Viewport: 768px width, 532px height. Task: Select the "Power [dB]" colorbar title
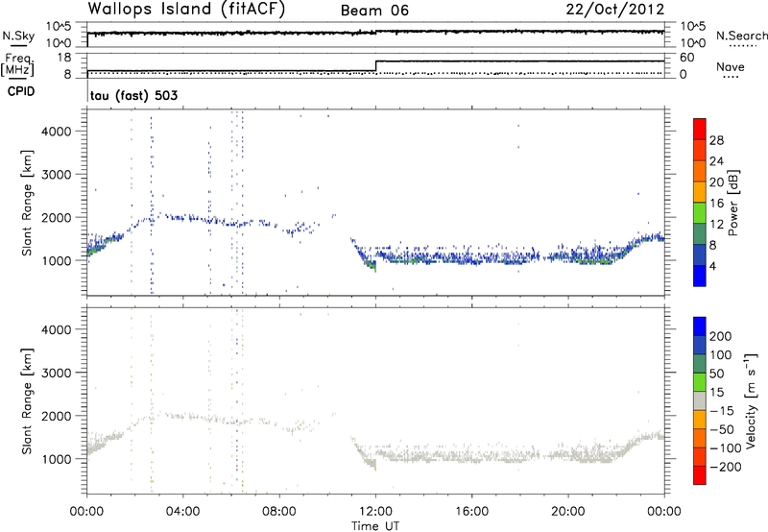pos(733,203)
